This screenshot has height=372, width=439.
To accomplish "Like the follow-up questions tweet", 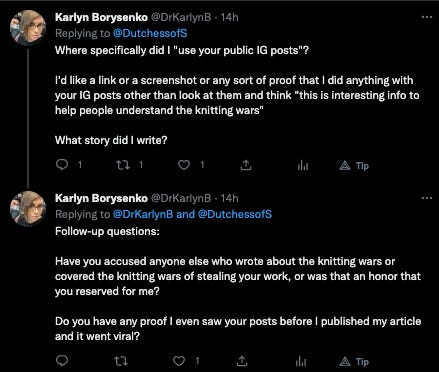I will pyautogui.click(x=179, y=361).
